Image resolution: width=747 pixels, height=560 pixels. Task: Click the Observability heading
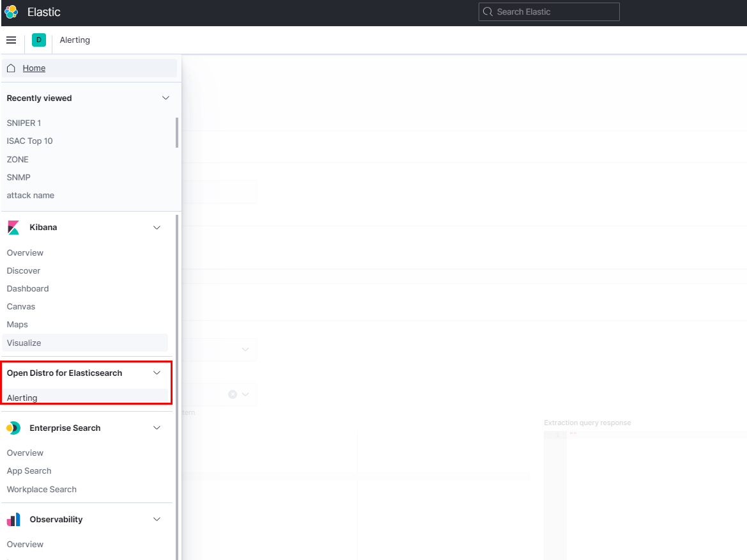56,520
